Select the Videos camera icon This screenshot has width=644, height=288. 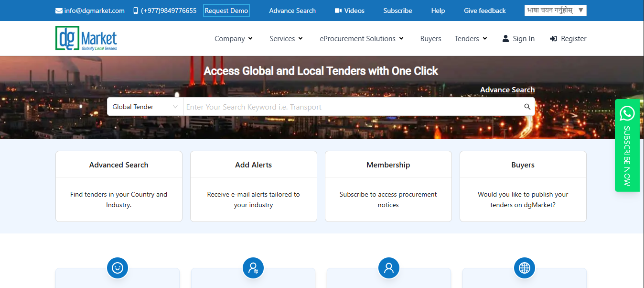(x=337, y=10)
